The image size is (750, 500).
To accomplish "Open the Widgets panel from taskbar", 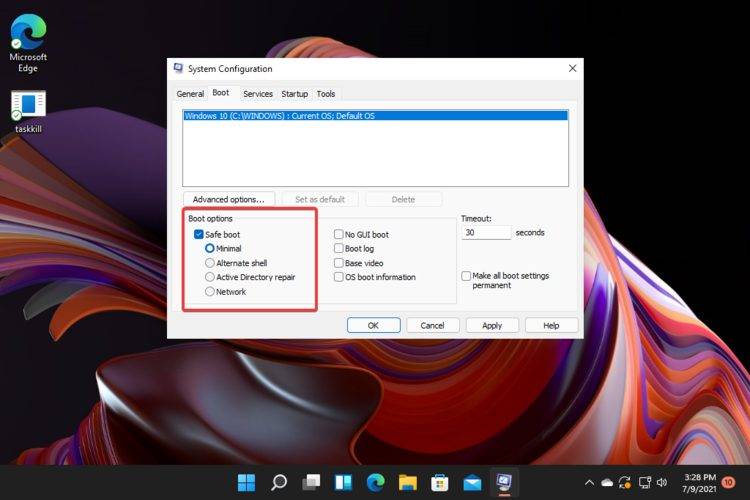I will pos(343,483).
